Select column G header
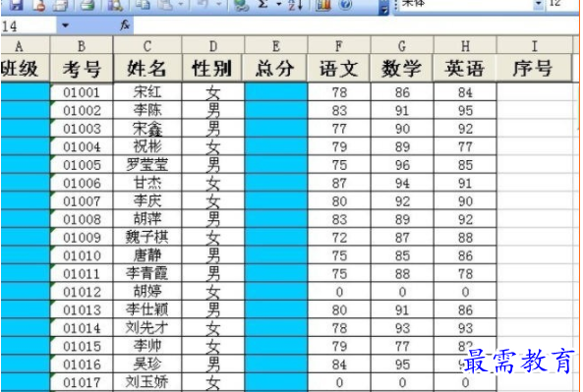 pyautogui.click(x=402, y=46)
